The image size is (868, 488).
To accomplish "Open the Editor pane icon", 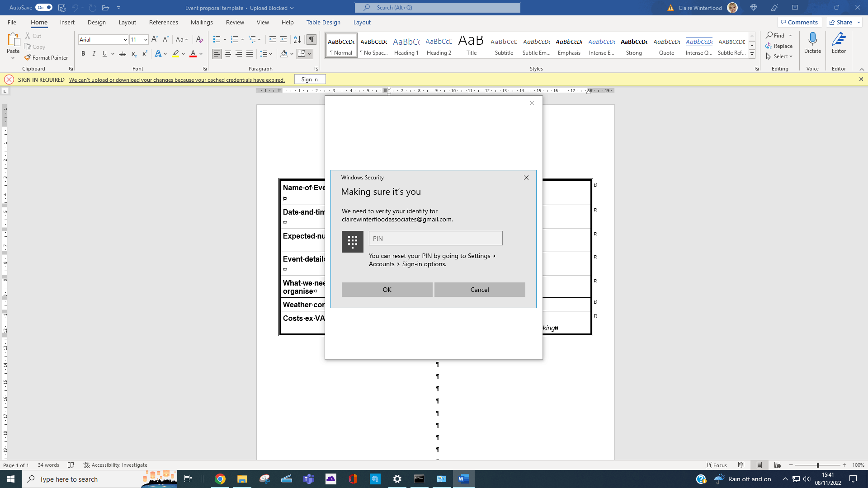I will (839, 39).
